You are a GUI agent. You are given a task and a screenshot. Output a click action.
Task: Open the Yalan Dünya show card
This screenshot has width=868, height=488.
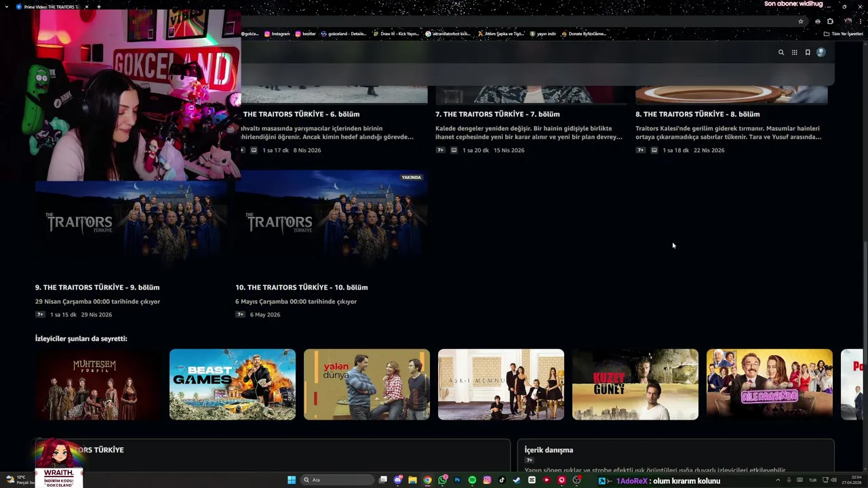click(x=367, y=384)
